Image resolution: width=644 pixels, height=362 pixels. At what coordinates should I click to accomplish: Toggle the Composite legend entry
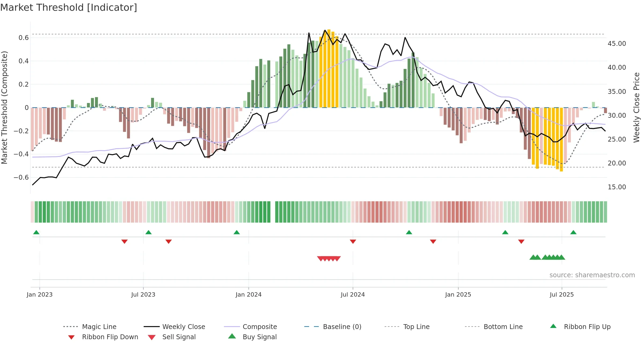(251, 327)
